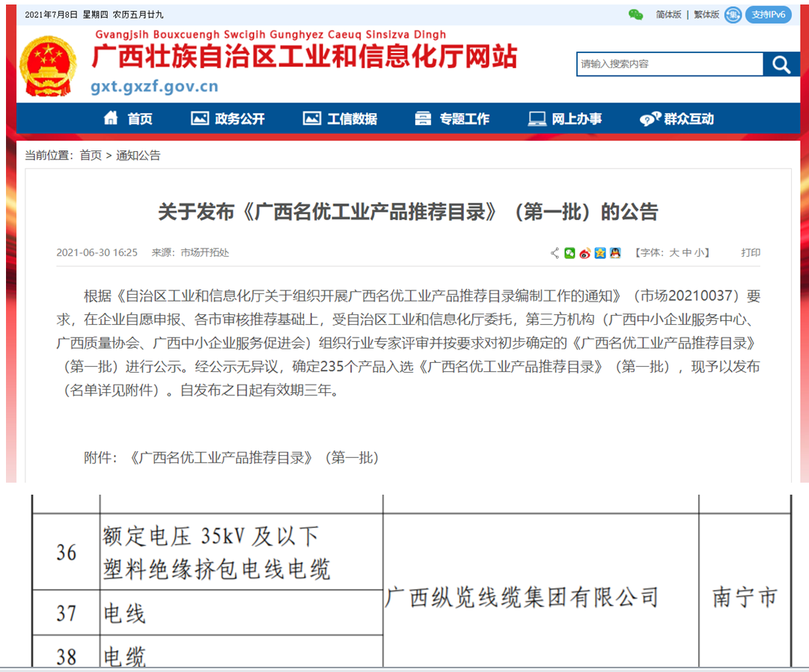Click the national emblem logo
The width and height of the screenshot is (809, 672).
pyautogui.click(x=48, y=66)
